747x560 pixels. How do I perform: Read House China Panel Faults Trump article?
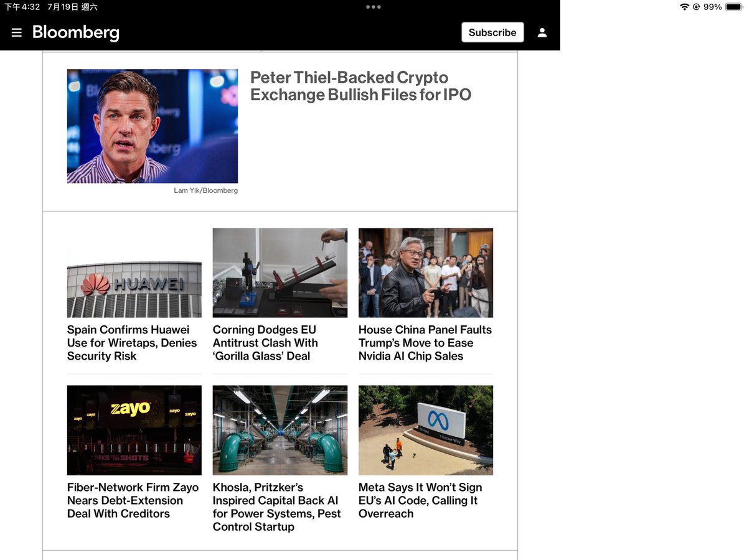click(425, 343)
